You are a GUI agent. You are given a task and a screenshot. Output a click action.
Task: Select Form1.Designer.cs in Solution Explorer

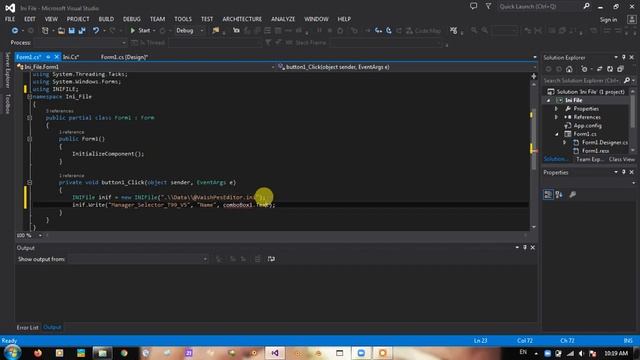[604, 142]
